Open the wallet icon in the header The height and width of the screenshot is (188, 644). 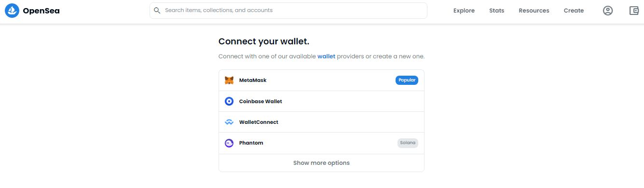click(634, 11)
